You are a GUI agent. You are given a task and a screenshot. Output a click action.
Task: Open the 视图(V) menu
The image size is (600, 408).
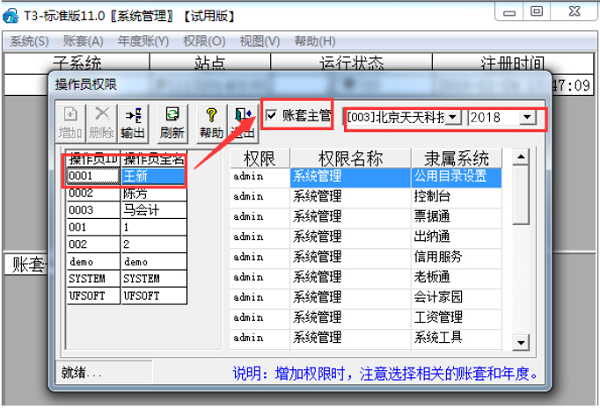coord(260,41)
